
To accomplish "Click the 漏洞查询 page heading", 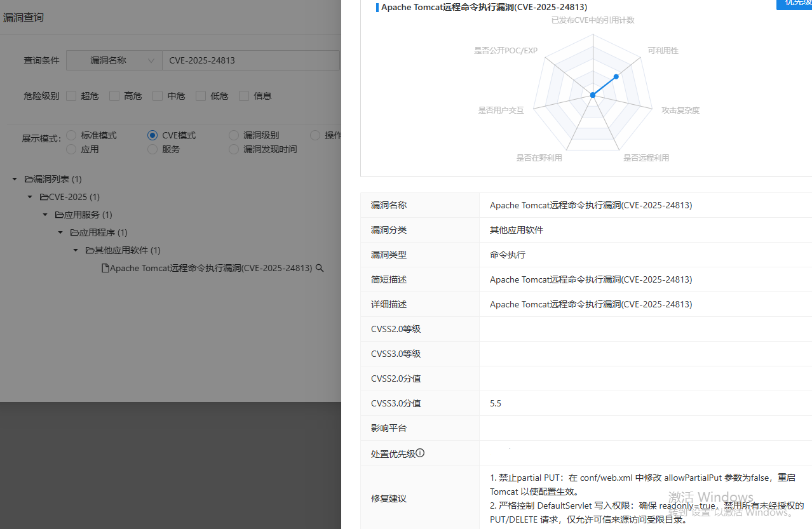I will 24,17.
